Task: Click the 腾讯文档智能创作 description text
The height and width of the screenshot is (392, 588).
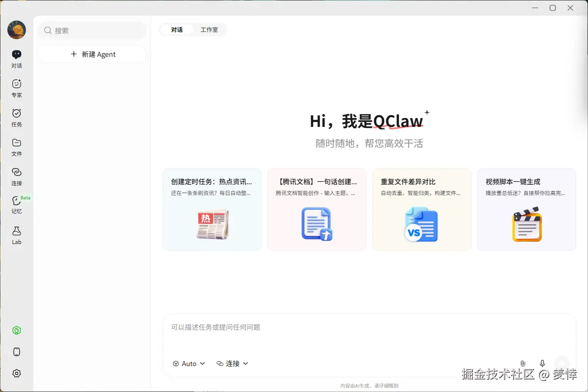Action: coord(316,193)
